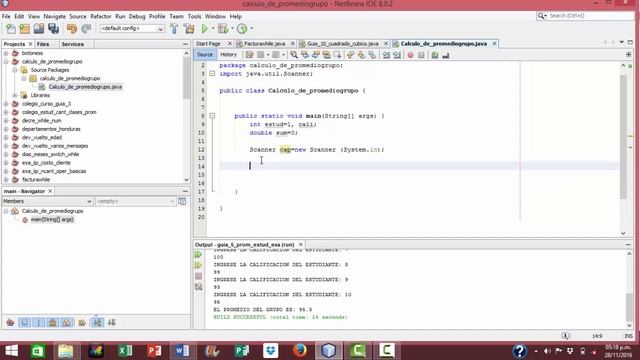Open the File menu
640x360 pixels.
pos(6,16)
